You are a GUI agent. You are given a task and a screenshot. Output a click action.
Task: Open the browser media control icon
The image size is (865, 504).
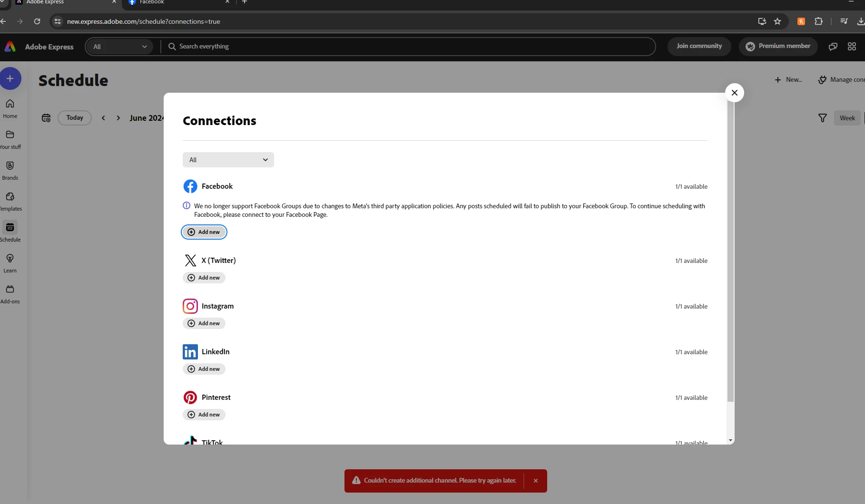coord(844,21)
